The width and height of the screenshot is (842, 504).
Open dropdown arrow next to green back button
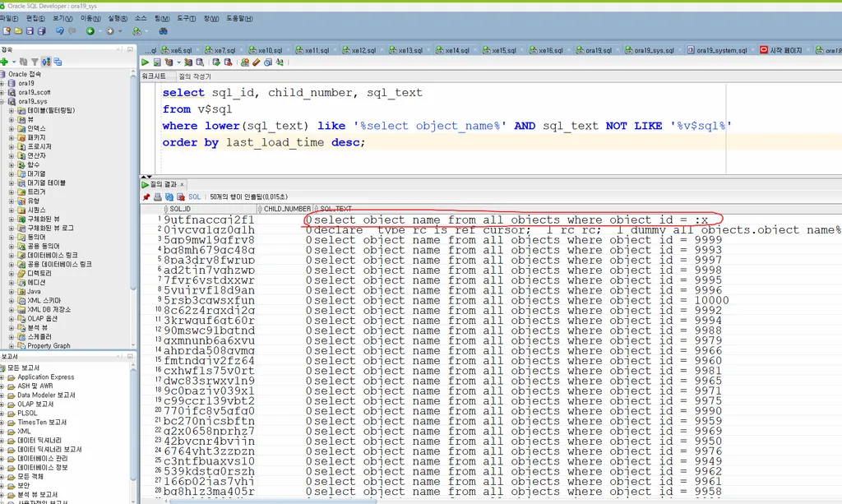click(x=99, y=31)
